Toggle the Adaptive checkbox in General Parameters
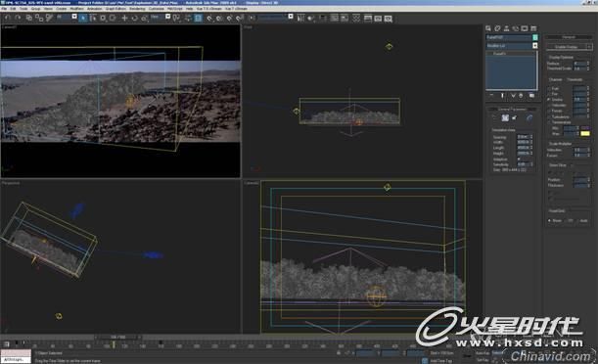The height and width of the screenshot is (364, 598). pyautogui.click(x=519, y=159)
